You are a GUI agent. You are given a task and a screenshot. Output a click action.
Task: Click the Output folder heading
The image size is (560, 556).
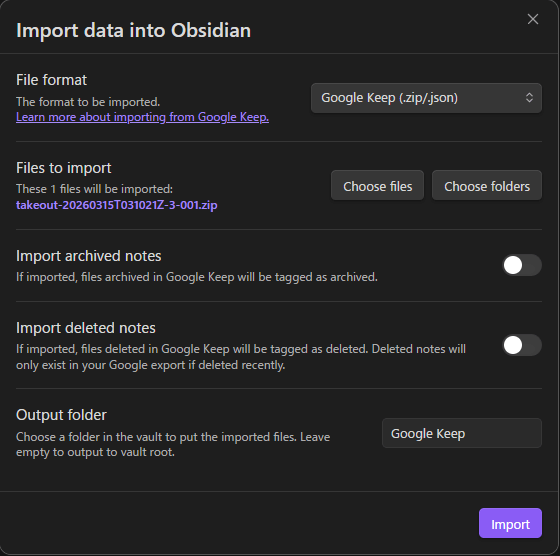coord(61,415)
